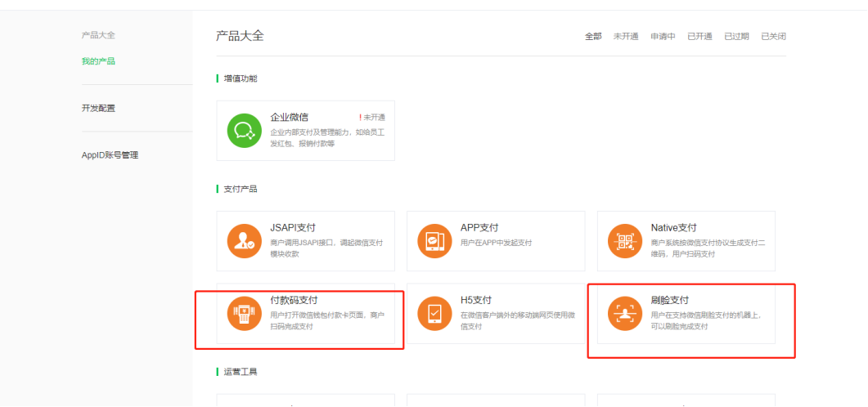This screenshot has width=868, height=407.
Task: Click the green 企业微信 chat icon
Action: tap(244, 131)
